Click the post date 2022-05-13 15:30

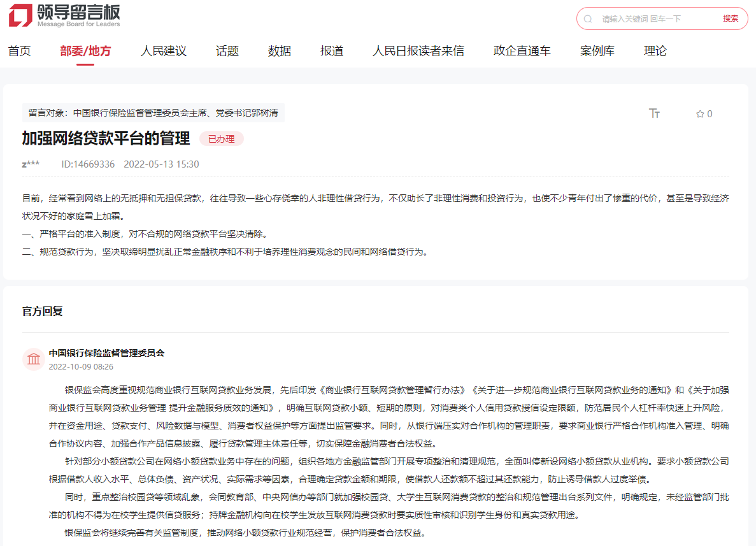pos(161,164)
